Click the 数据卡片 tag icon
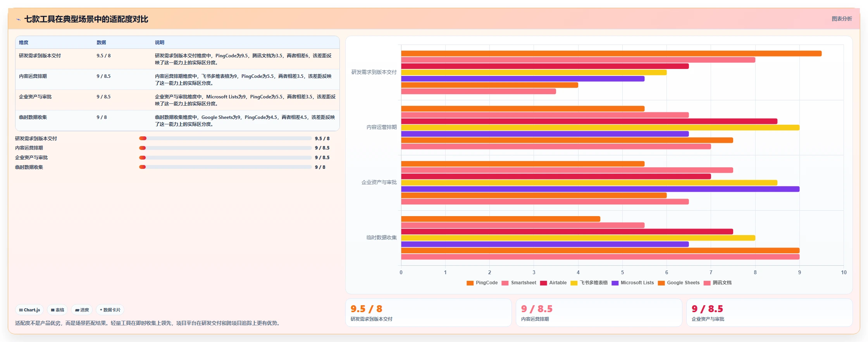The height and width of the screenshot is (342, 868). point(101,310)
